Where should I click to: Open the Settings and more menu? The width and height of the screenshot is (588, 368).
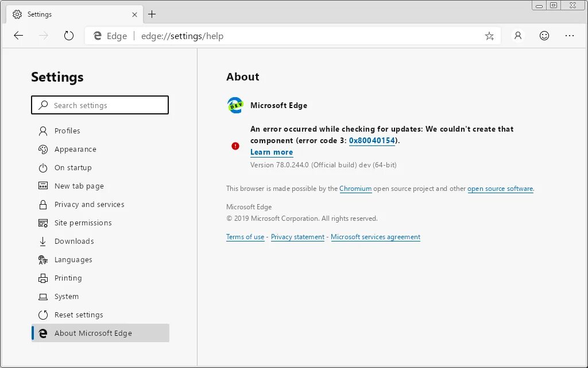(x=569, y=36)
